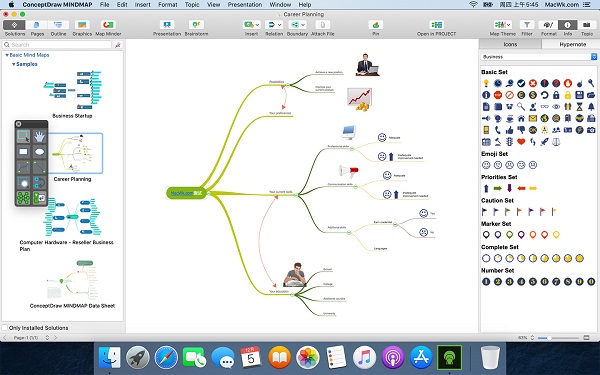Viewport: 600px width, 375px height.
Task: Open the Computer Hardware Reseller Business Plan thumbnail
Action: point(72,217)
